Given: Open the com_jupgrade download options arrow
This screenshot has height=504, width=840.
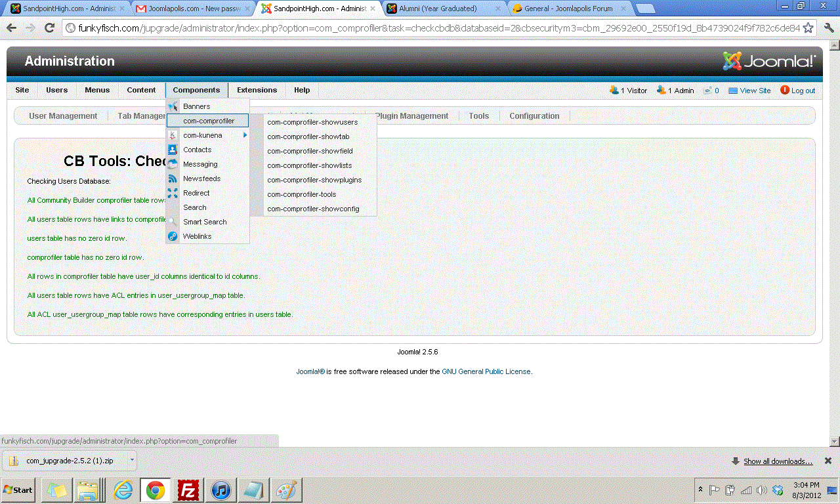Looking at the screenshot, I should point(131,460).
